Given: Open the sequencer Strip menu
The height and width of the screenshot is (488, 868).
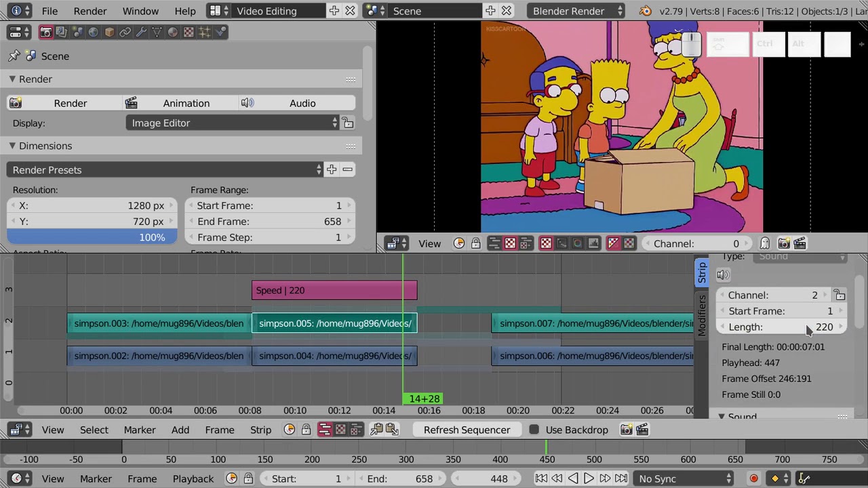Looking at the screenshot, I should click(260, 430).
